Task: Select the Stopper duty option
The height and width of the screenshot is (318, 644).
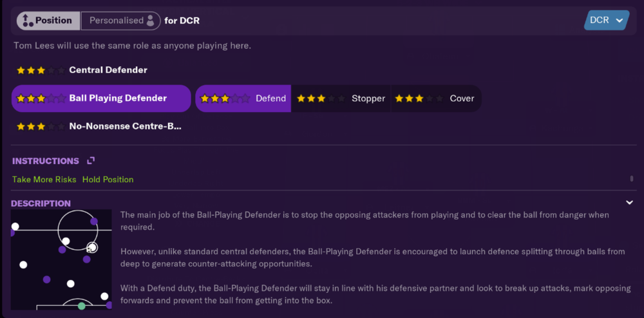Action: (341, 98)
